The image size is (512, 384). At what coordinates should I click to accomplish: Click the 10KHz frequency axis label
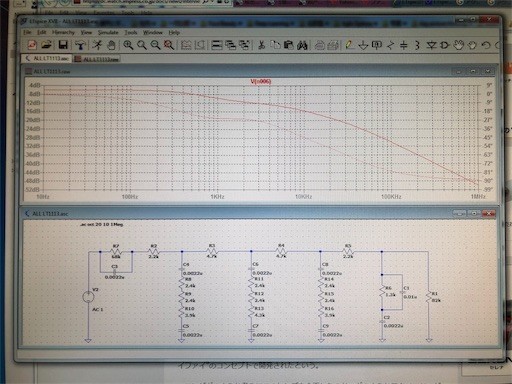(304, 197)
